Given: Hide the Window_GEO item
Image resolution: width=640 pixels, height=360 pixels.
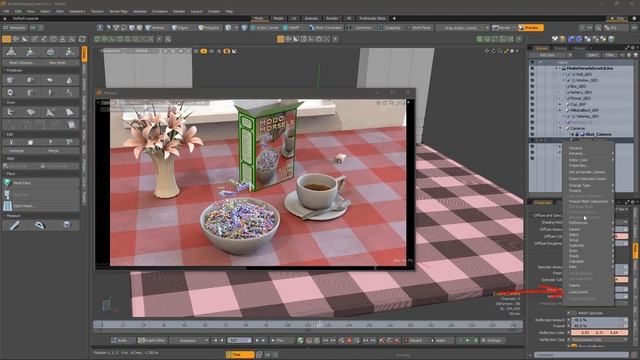Looking at the screenshot, I should tap(532, 80).
